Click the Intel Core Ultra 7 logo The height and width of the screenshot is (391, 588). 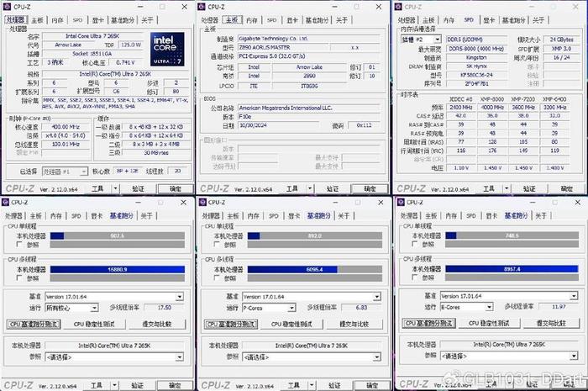167,49
